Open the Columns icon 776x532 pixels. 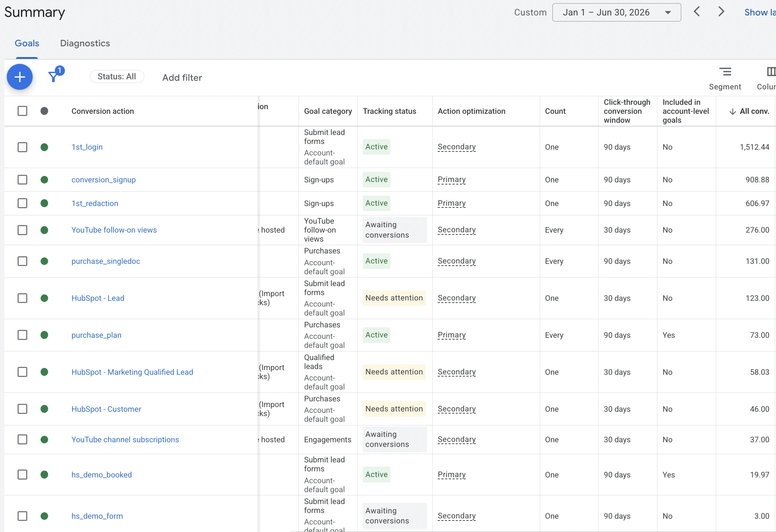coord(771,72)
